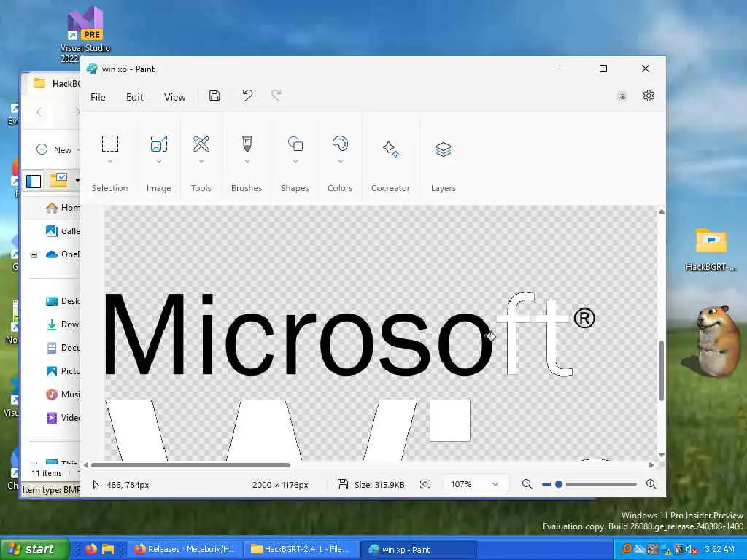
Task: Click the Save floppy disk icon
Action: tap(214, 96)
